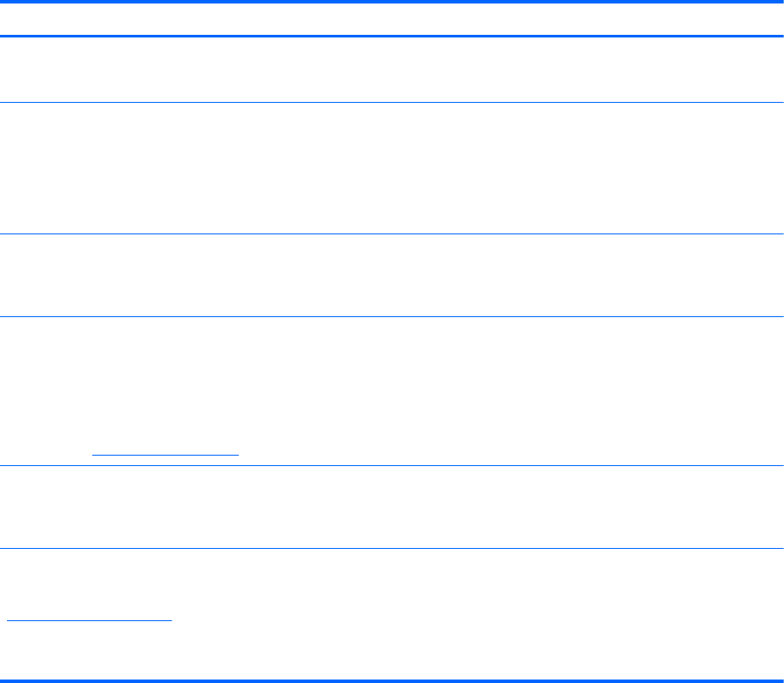Screen dimensions: 784x683
Task: Click the divider directly under the fourth-row link
Action: [x=165, y=465]
